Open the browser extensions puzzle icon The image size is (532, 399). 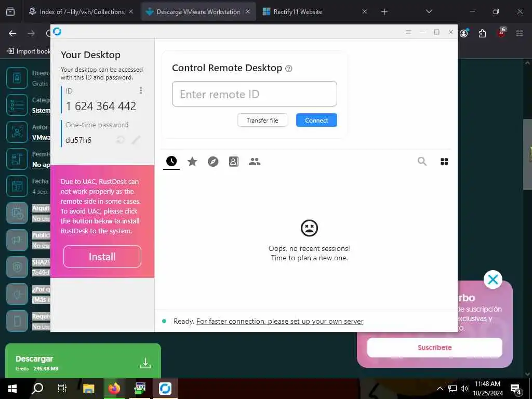click(x=482, y=33)
